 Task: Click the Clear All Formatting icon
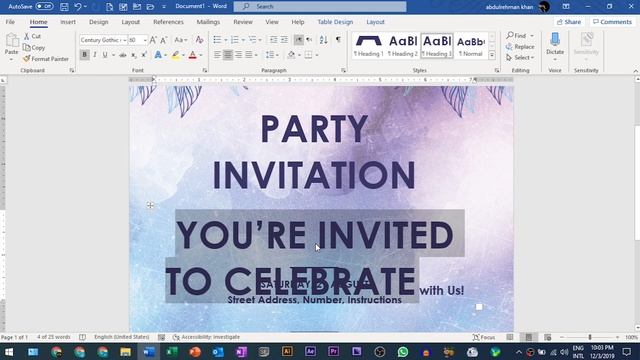click(199, 40)
